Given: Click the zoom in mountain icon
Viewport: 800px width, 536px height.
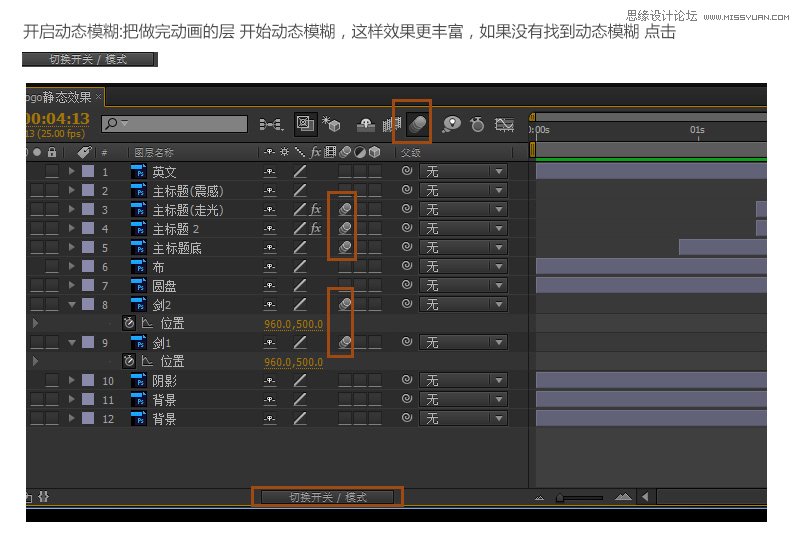Looking at the screenshot, I should pos(623,497).
